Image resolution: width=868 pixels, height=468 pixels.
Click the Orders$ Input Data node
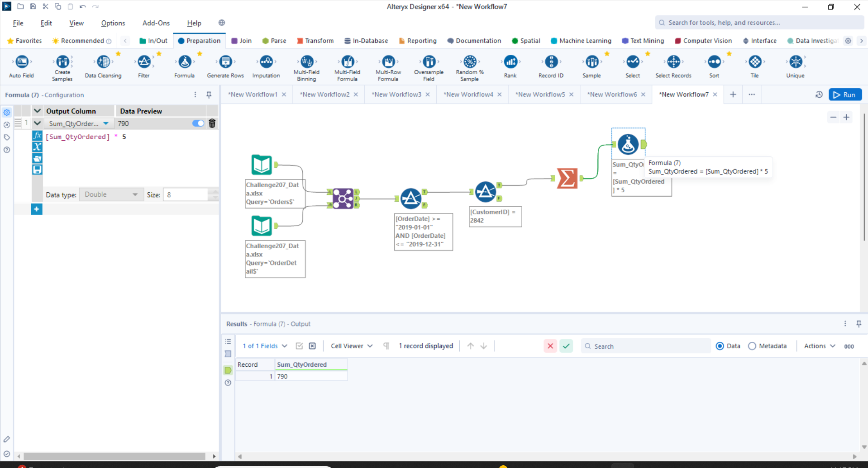262,165
